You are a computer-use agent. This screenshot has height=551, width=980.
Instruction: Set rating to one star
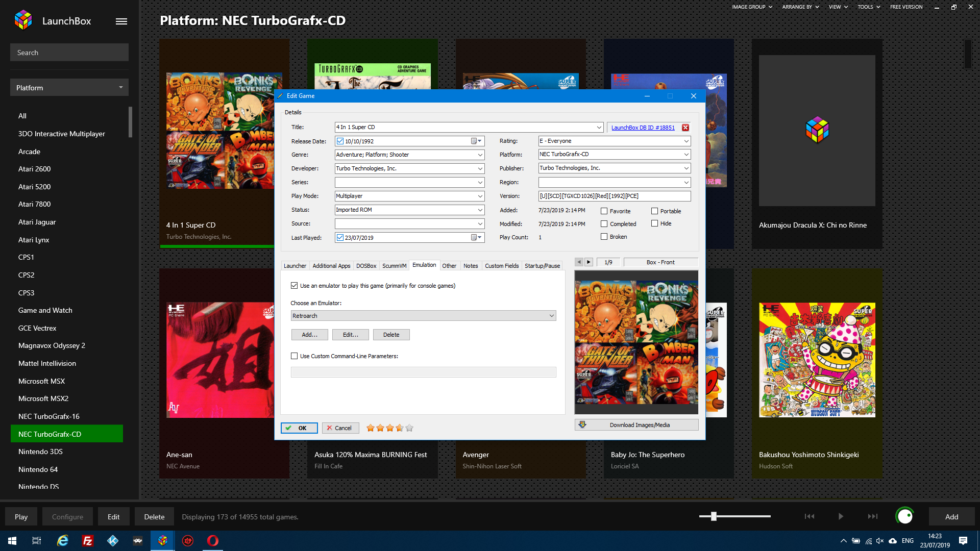click(x=371, y=428)
